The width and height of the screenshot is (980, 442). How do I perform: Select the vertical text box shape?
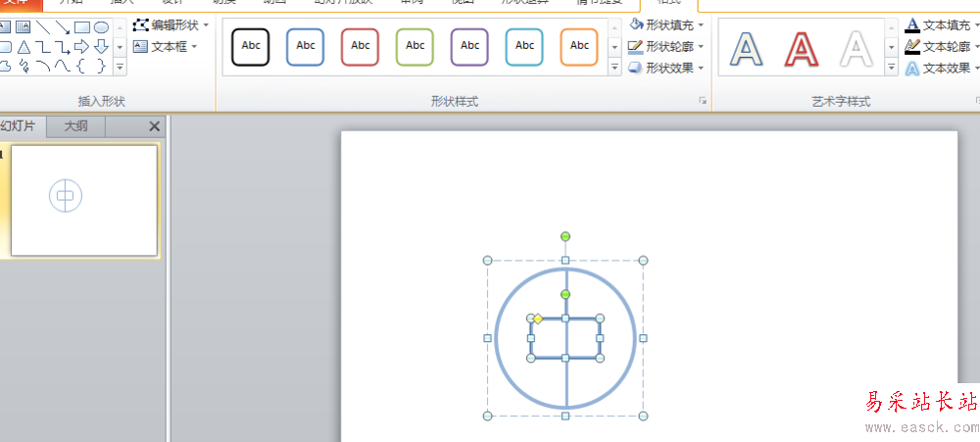coord(24,26)
